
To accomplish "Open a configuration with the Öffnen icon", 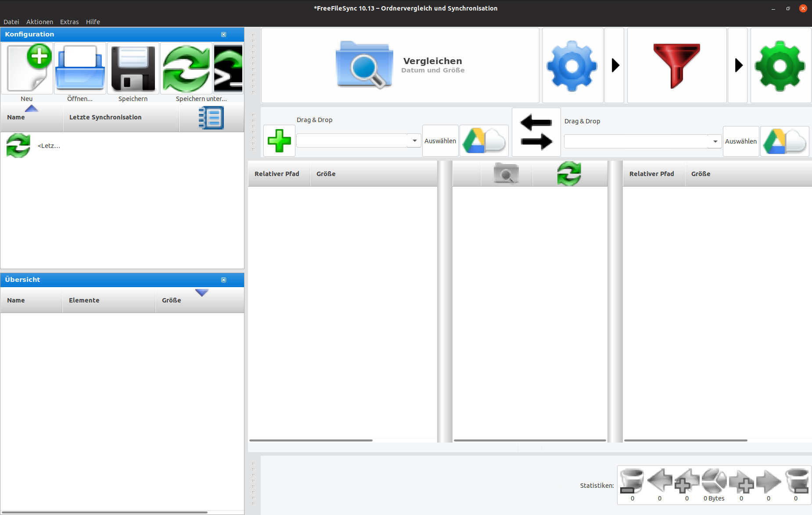I will (80, 68).
